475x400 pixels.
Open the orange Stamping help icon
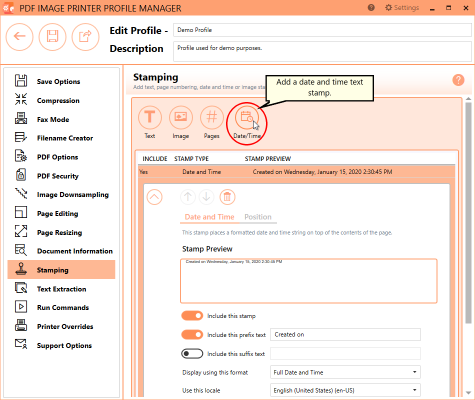click(458, 80)
